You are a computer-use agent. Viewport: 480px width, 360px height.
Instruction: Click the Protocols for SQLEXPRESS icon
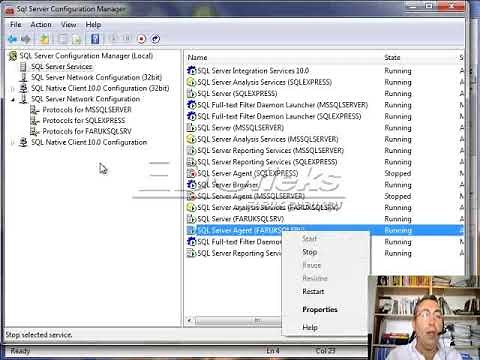tap(34, 120)
